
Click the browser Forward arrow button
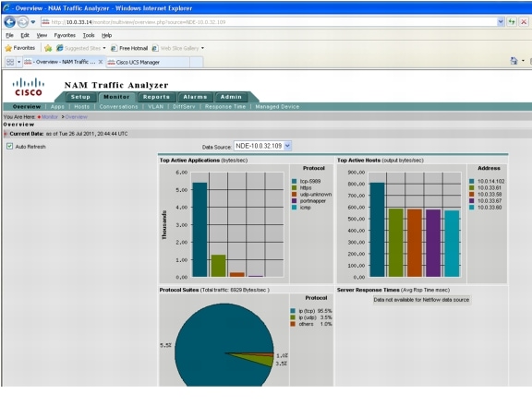[x=23, y=22]
